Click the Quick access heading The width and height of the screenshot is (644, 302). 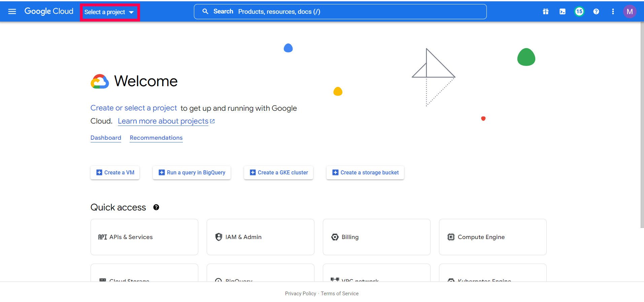pyautogui.click(x=118, y=207)
